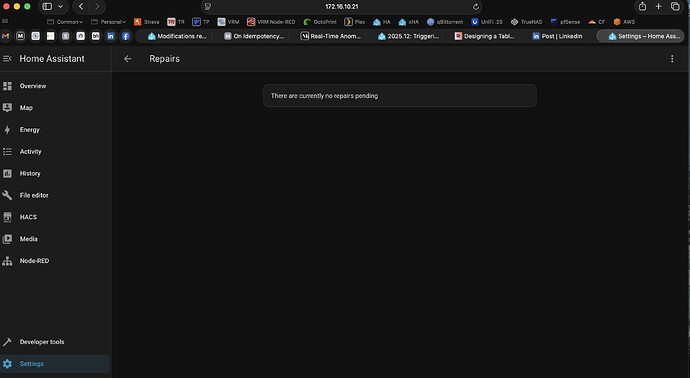Viewport: 690px width, 378px height.
Task: Open the Plex bookmark
Action: coord(355,22)
